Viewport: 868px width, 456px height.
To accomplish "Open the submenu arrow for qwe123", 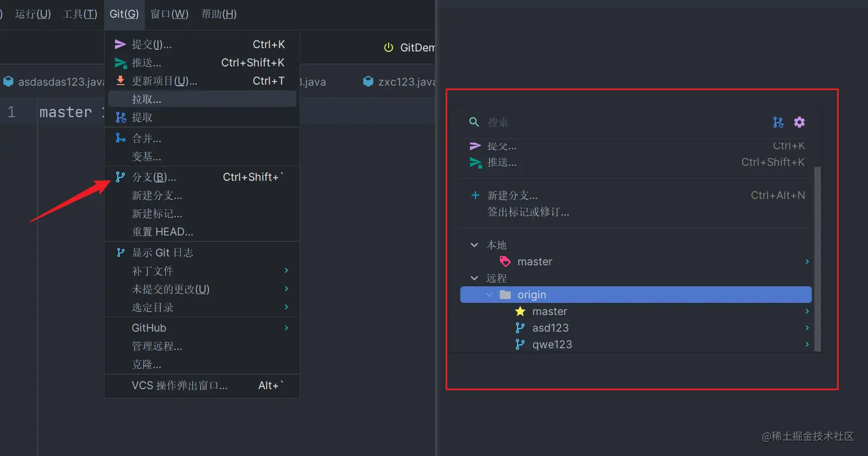I will coord(807,345).
